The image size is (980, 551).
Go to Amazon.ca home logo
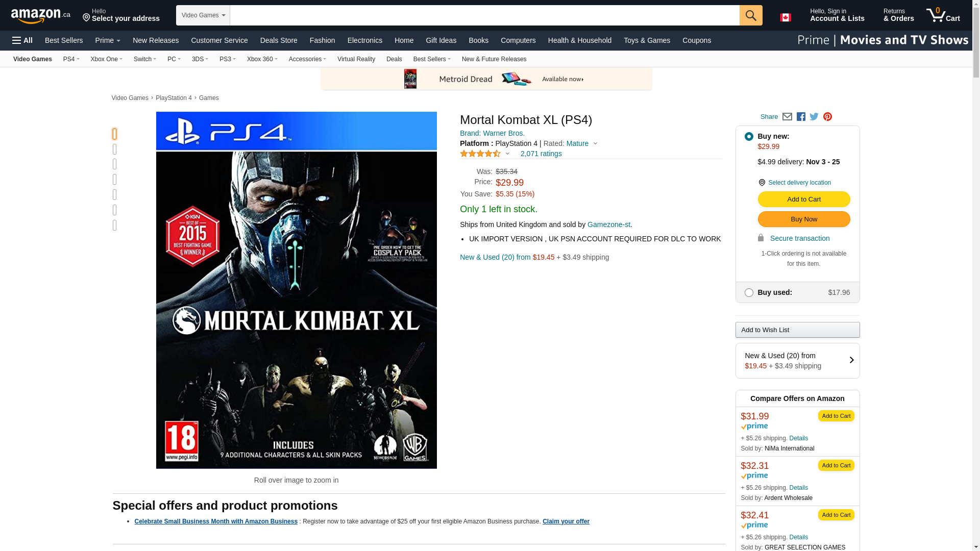tap(40, 16)
